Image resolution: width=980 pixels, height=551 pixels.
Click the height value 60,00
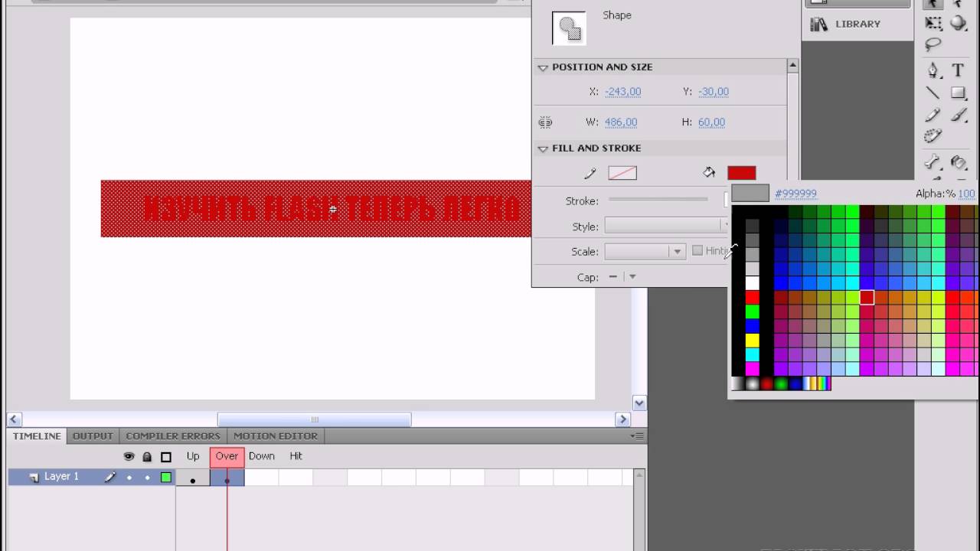tap(711, 122)
